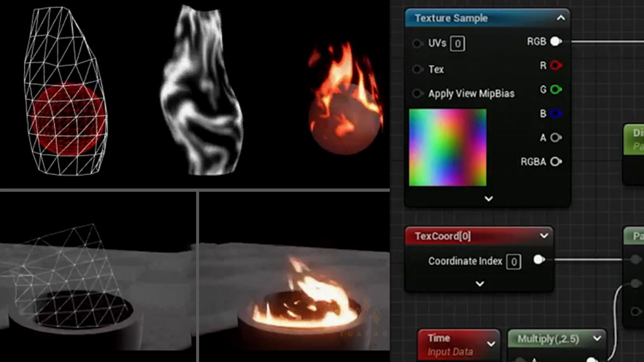644x362 pixels.
Task: Click the R channel output pin
Action: (x=556, y=65)
